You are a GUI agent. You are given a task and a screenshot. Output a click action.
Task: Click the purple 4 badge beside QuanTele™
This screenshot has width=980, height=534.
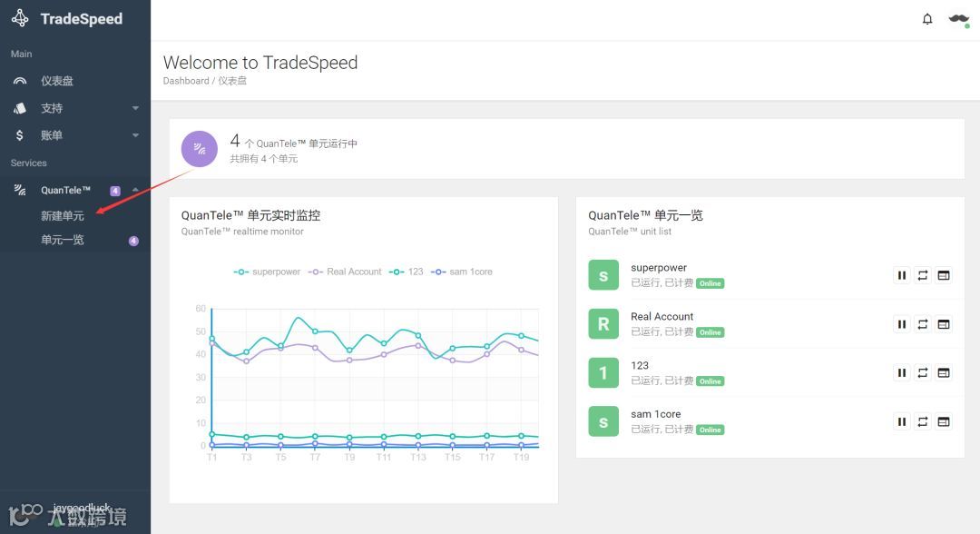coord(115,191)
